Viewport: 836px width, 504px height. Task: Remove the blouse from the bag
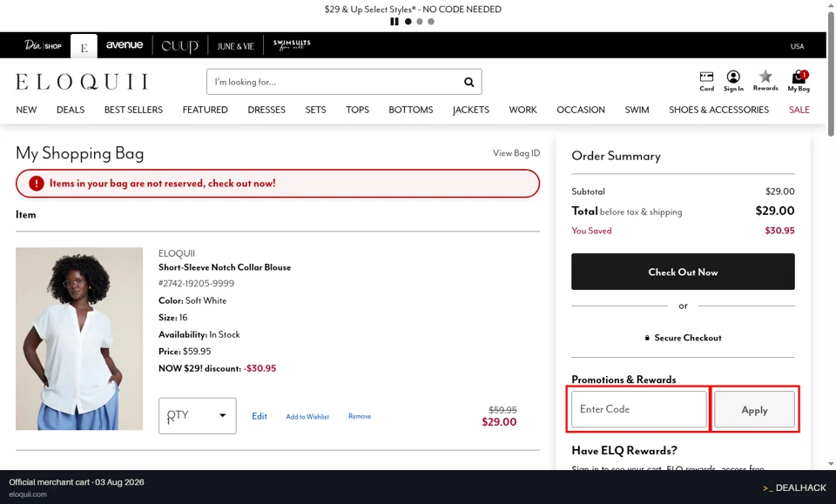point(360,416)
